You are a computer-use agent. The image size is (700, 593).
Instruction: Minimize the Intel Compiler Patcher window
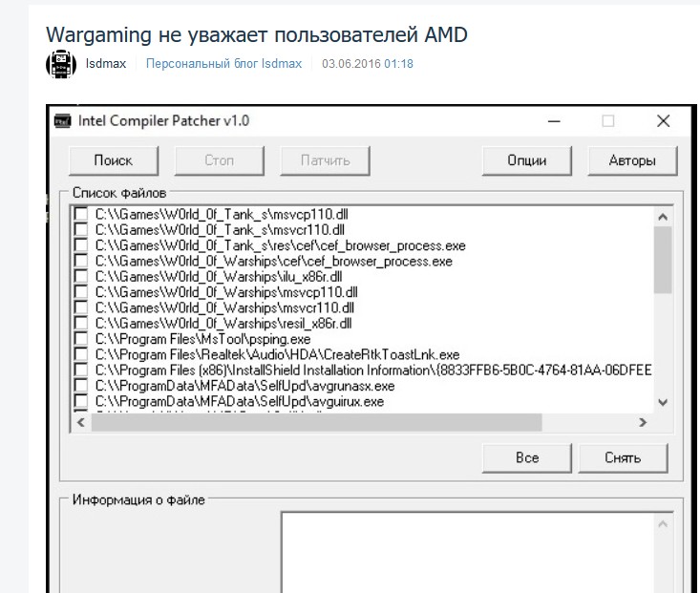(554, 121)
